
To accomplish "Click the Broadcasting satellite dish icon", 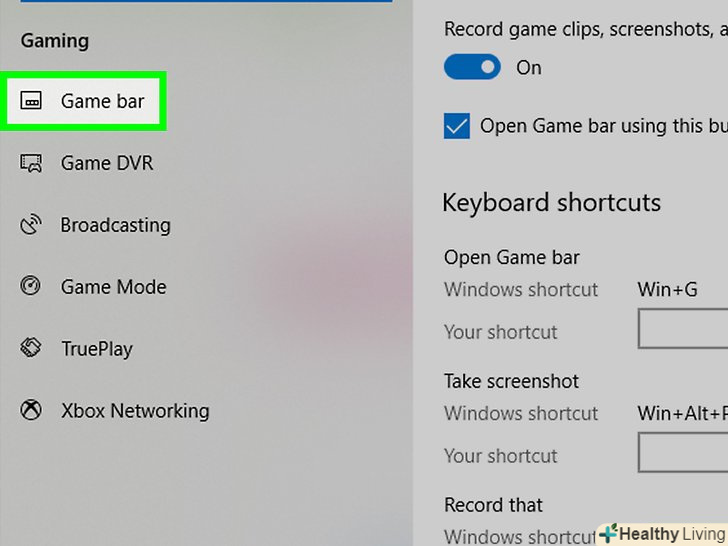I will click(x=31, y=225).
